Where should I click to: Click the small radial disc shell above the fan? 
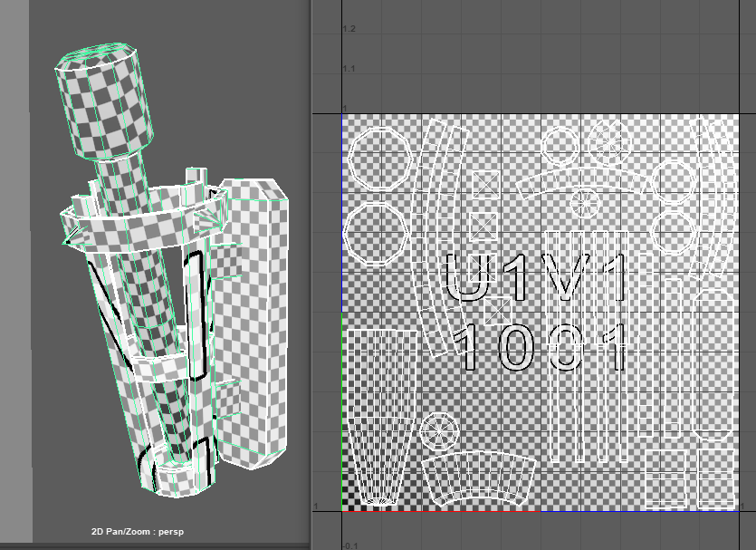441,429
